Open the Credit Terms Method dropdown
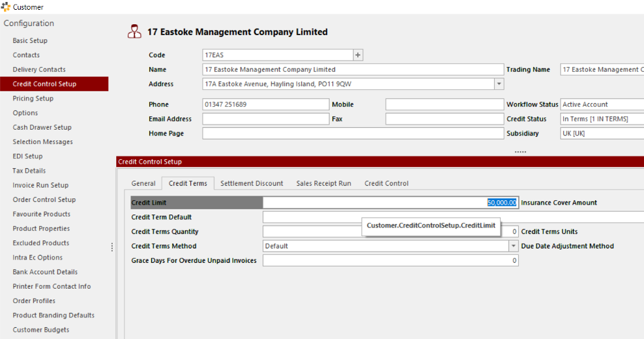 pos(513,246)
